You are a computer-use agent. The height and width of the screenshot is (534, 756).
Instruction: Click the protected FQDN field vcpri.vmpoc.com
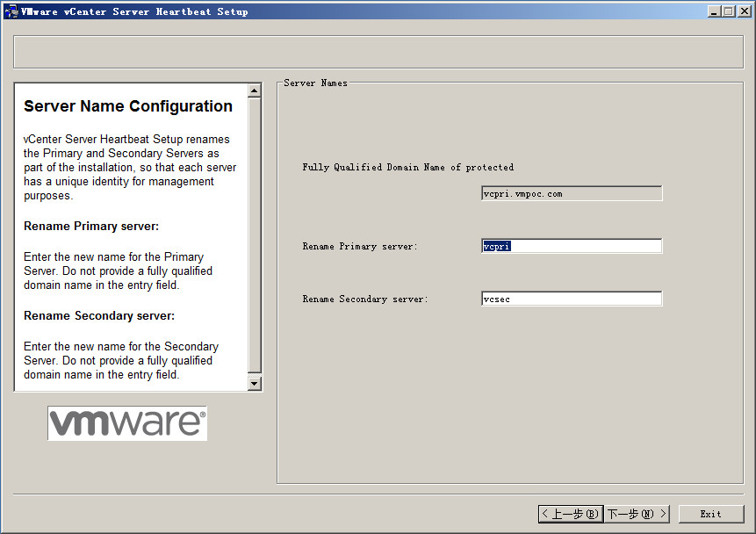click(x=572, y=193)
